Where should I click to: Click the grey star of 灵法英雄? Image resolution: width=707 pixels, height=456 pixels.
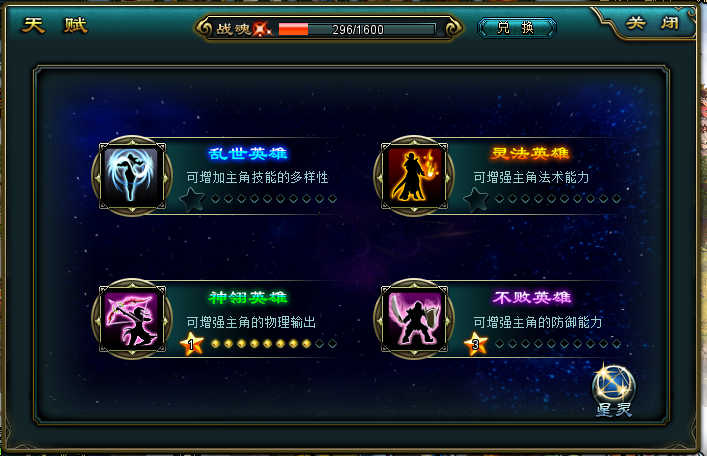pyautogui.click(x=476, y=199)
